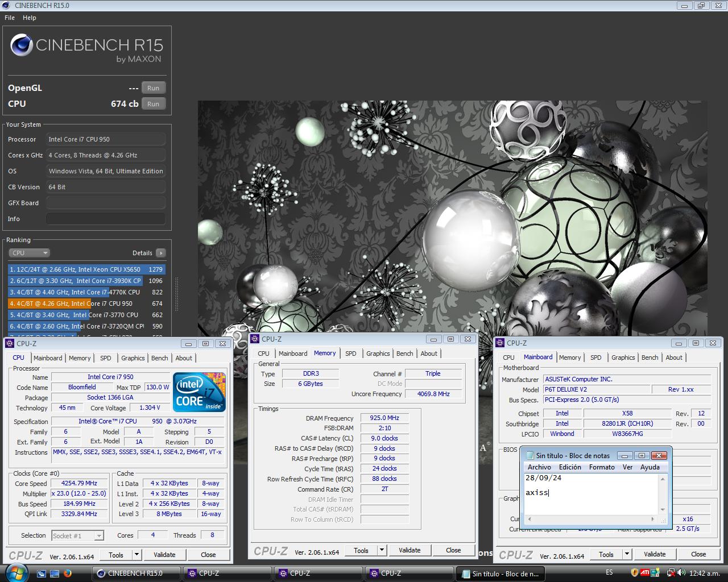Click Multiplier value x 23.0
728x582 pixels.
(x=79, y=493)
